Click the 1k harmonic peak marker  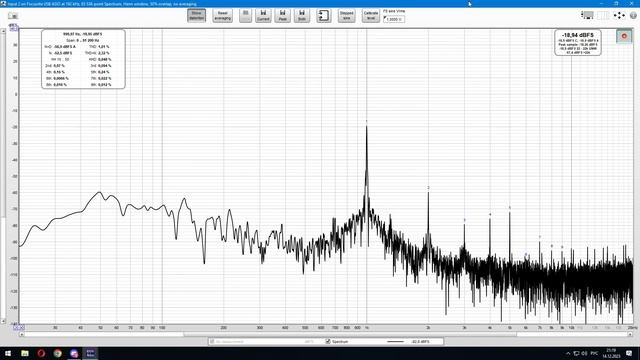(x=367, y=122)
